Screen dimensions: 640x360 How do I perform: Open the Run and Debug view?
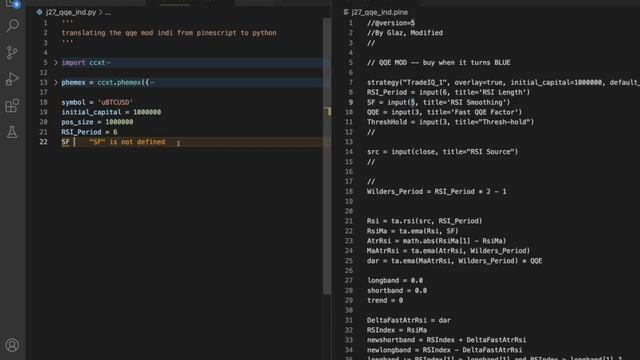click(12, 79)
